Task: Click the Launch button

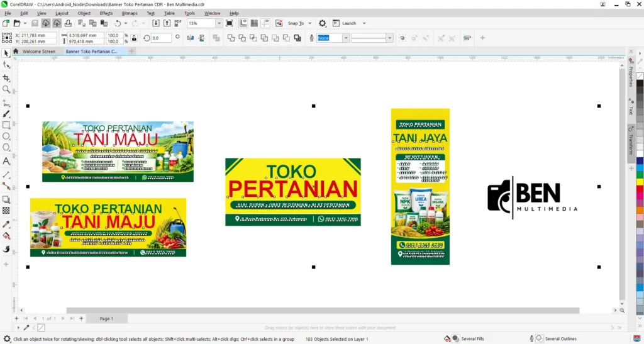Action: click(x=345, y=23)
